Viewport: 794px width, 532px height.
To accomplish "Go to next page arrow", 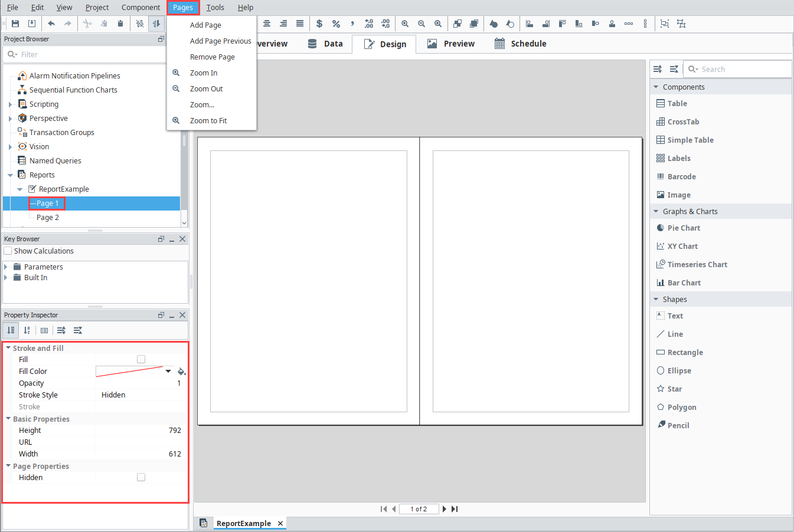I will [x=445, y=509].
